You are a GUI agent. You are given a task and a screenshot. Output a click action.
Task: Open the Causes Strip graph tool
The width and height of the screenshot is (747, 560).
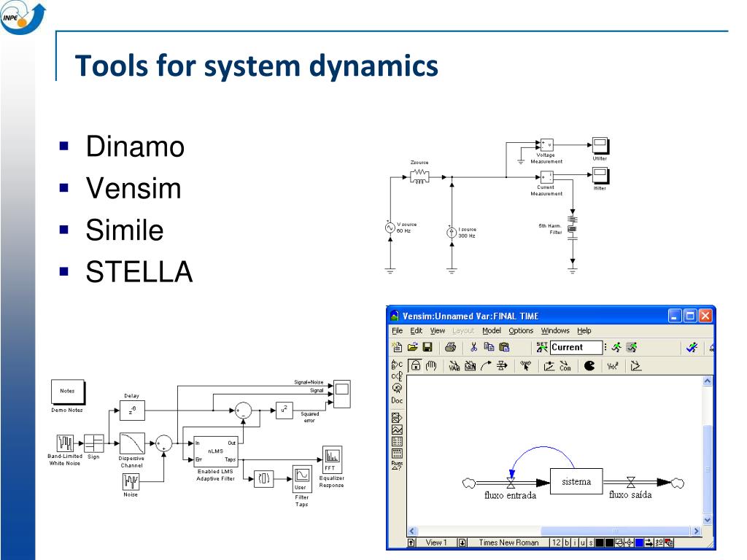click(397, 418)
